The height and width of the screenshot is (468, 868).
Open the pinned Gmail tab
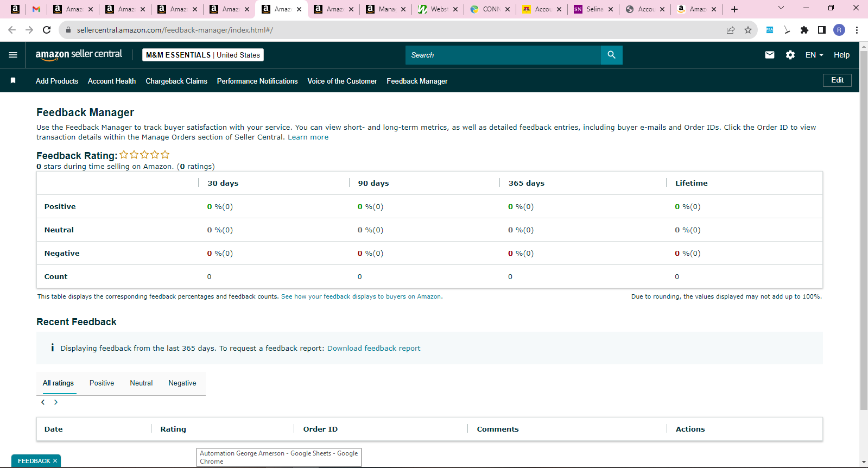coord(36,9)
